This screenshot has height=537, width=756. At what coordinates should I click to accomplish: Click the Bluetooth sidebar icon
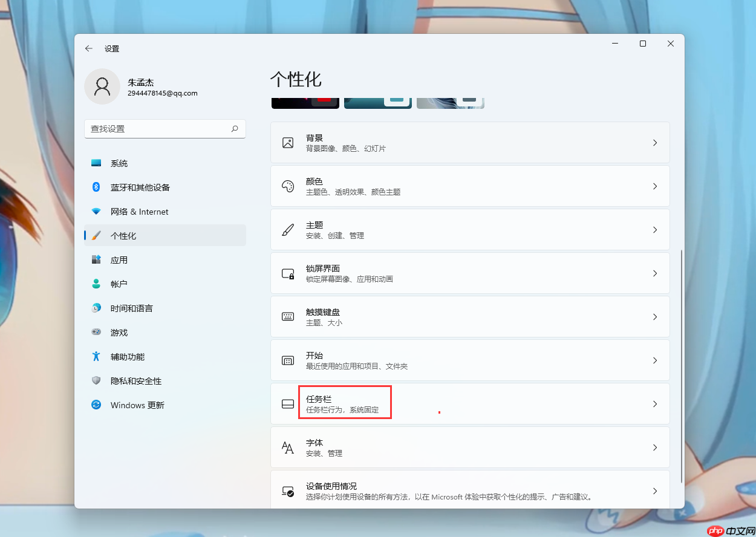[96, 187]
